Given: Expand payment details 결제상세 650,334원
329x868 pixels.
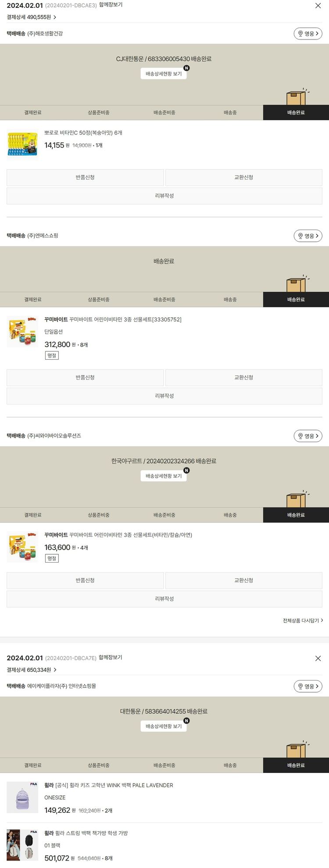Looking at the screenshot, I should (32, 670).
